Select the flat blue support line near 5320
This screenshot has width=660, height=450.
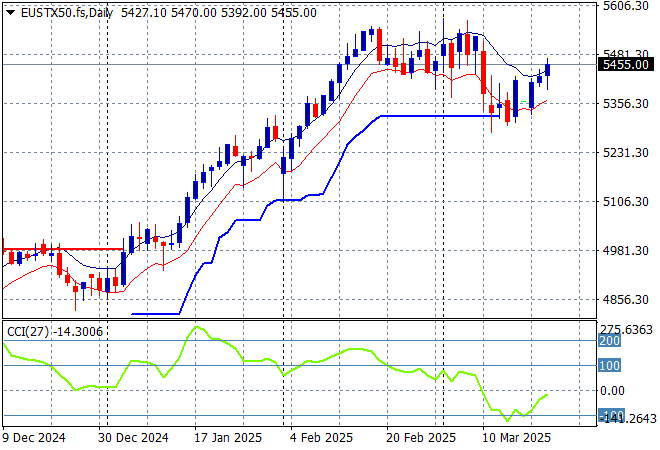pos(440,116)
